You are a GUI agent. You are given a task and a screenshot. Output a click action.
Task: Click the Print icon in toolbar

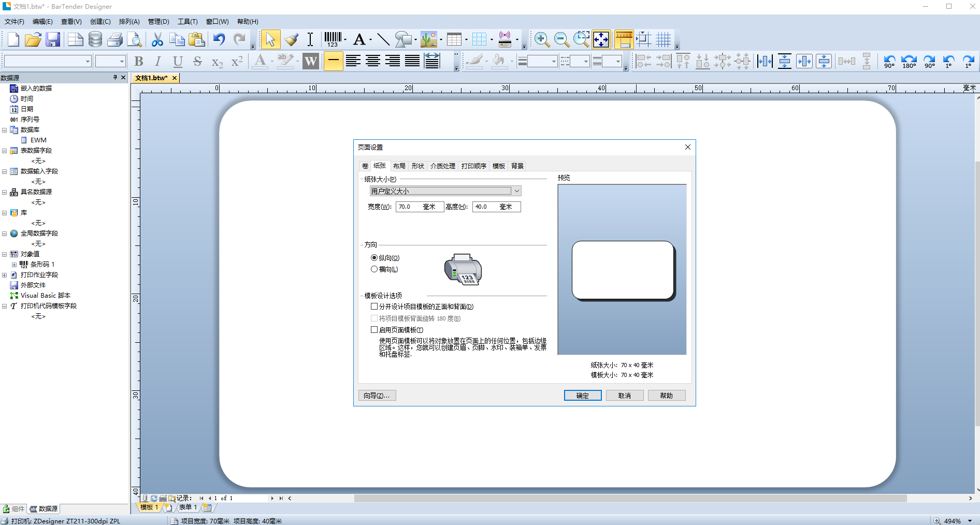[x=115, y=39]
